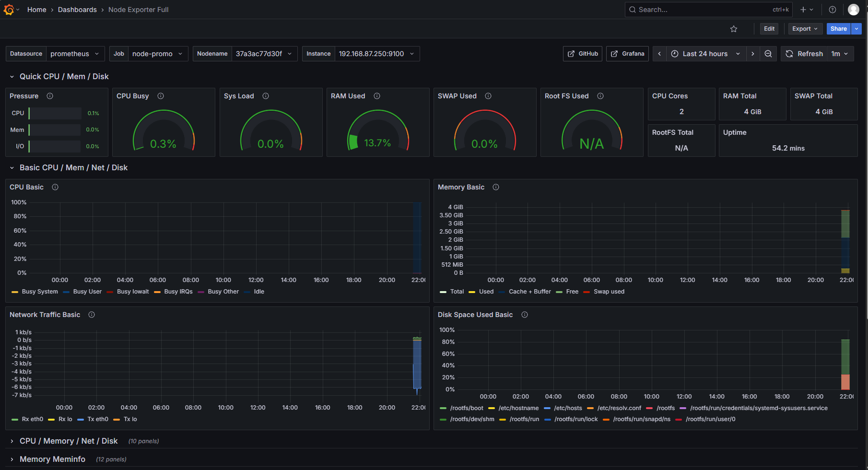
Task: Toggle Rx eth0 series in Network legend
Action: tap(32, 419)
